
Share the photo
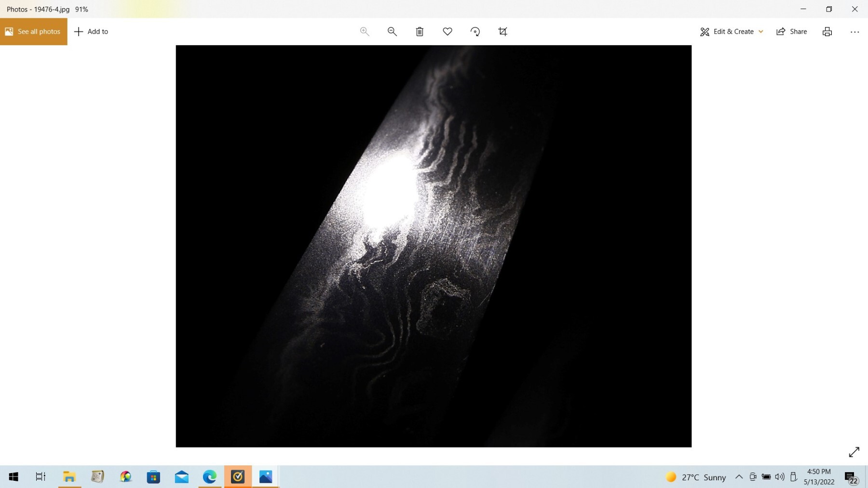click(x=791, y=31)
